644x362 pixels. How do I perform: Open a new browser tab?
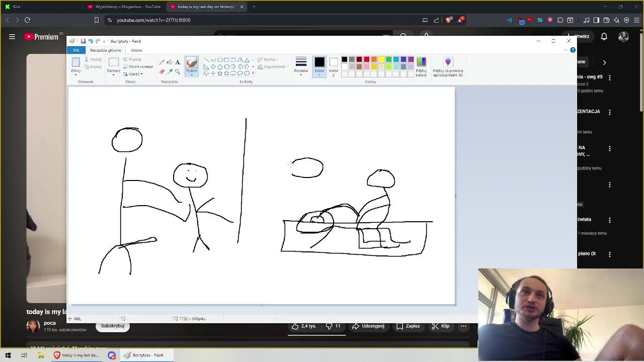tap(254, 7)
